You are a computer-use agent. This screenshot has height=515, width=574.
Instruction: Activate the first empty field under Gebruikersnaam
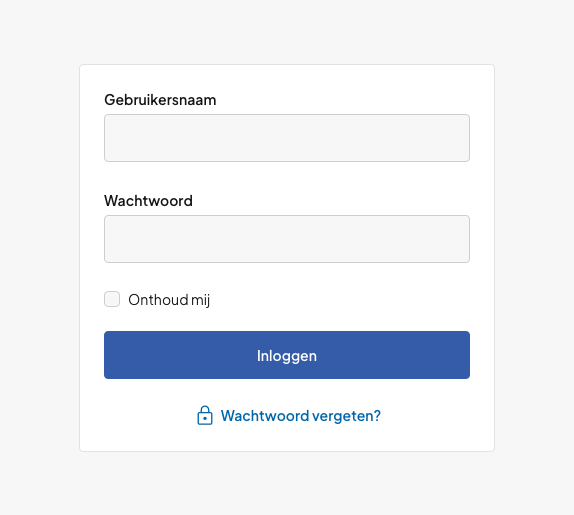pyautogui.click(x=287, y=138)
